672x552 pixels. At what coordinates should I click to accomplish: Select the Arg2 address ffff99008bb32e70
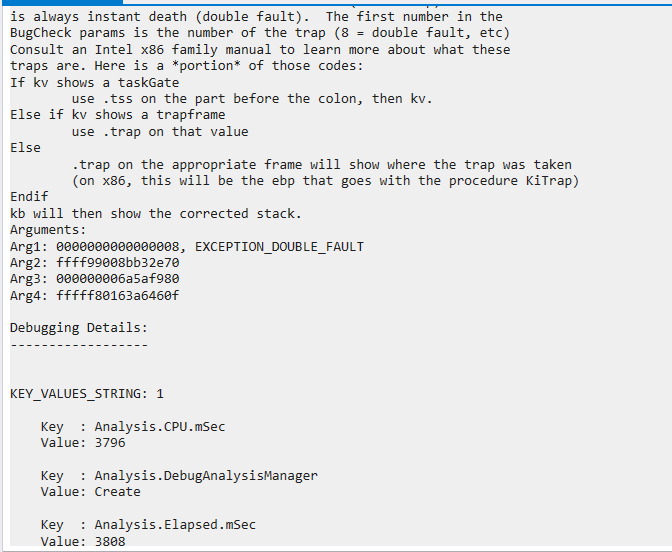click(117, 263)
